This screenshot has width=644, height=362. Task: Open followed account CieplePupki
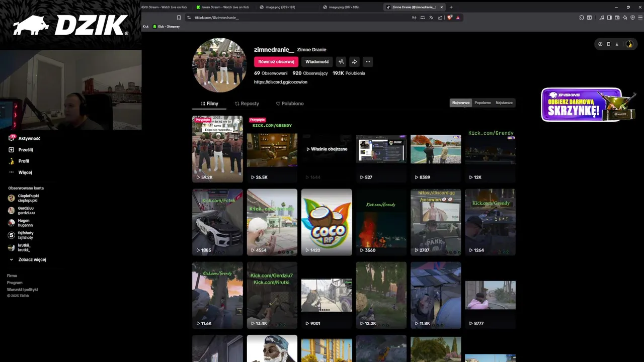click(24, 198)
